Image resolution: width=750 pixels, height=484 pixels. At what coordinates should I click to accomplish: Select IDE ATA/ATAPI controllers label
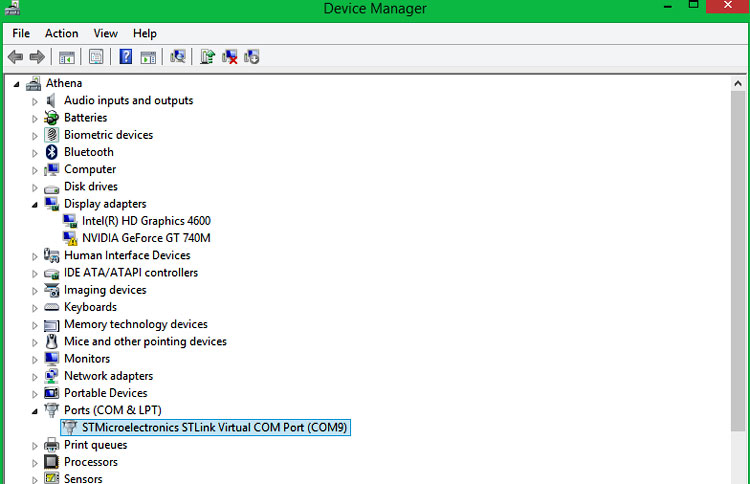point(131,273)
